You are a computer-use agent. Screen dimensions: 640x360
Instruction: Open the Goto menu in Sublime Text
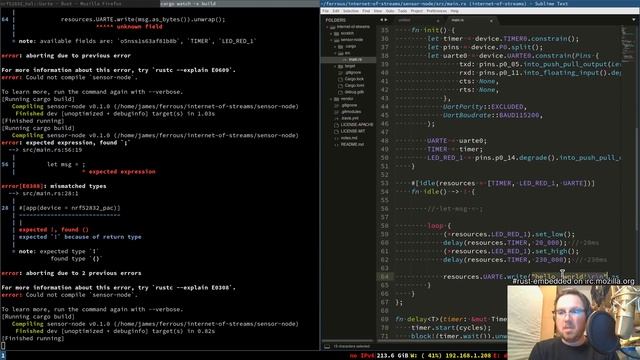tap(390, 11)
